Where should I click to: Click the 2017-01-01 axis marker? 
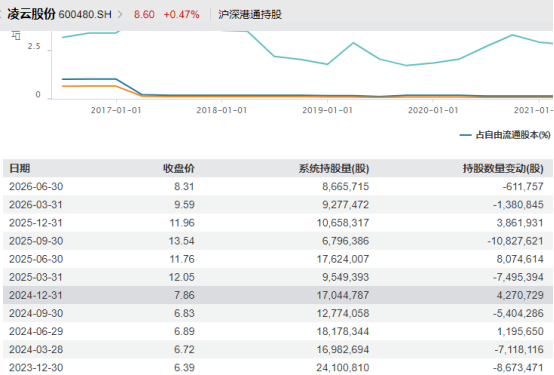(116, 110)
